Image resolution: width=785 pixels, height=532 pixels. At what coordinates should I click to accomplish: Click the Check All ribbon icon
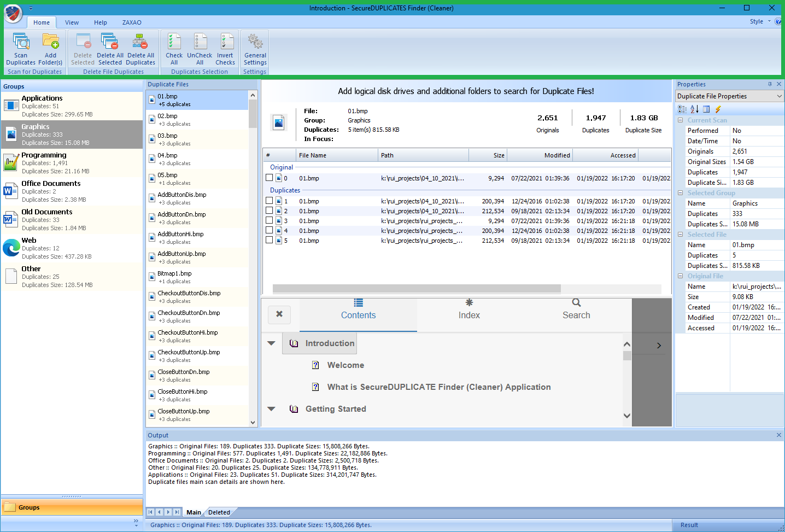(x=174, y=49)
